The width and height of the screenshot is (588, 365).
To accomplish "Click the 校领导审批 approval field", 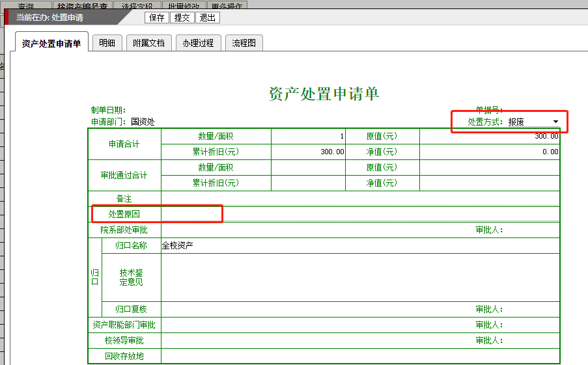I will pos(313,340).
